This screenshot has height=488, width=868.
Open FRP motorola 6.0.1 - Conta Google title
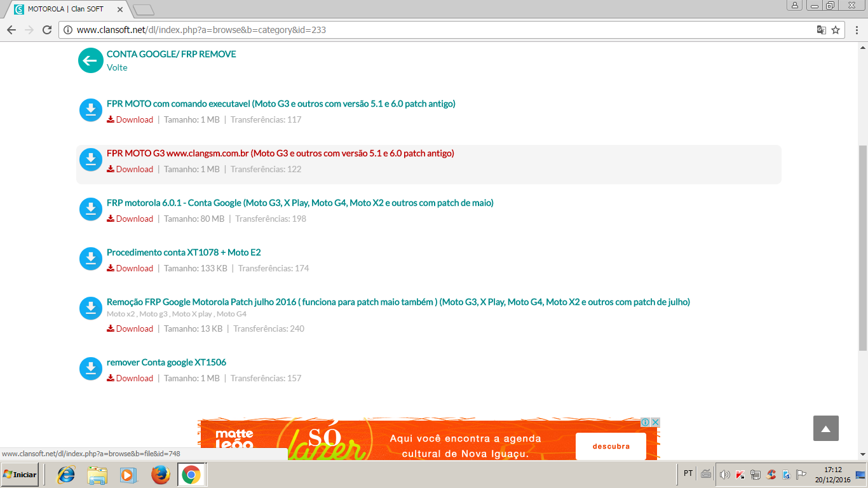[x=300, y=203]
